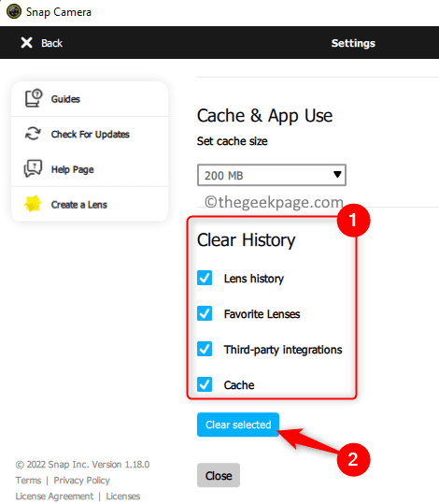Open the License Agreement link
This screenshot has width=439, height=504.
click(54, 497)
